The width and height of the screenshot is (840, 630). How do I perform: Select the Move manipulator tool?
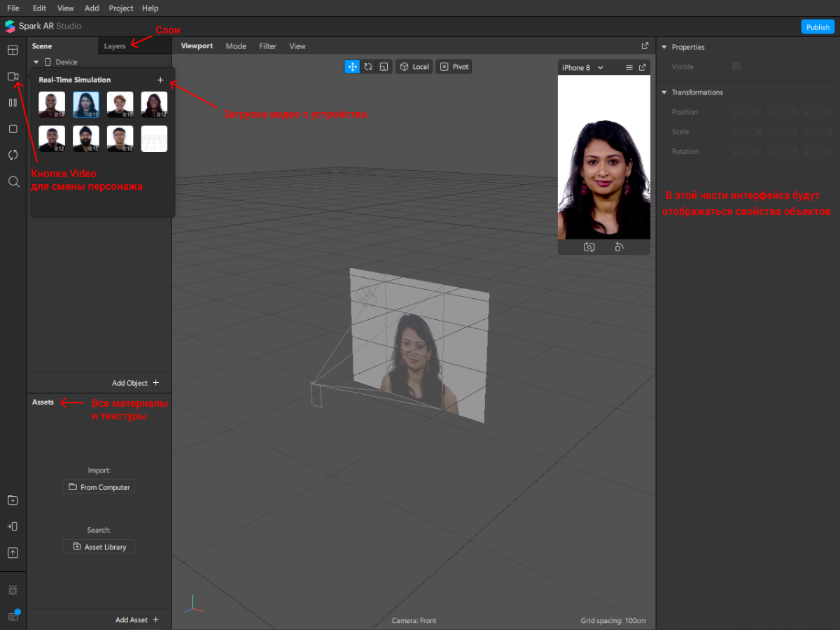pyautogui.click(x=351, y=66)
